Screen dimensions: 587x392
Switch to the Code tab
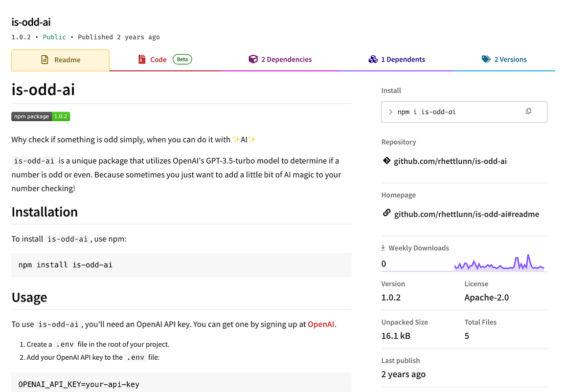pyautogui.click(x=165, y=60)
